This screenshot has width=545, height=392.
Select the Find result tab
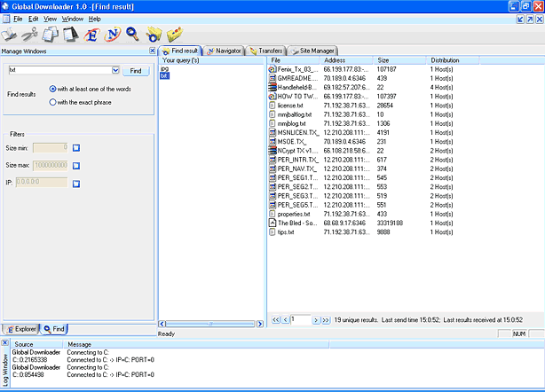pos(180,51)
